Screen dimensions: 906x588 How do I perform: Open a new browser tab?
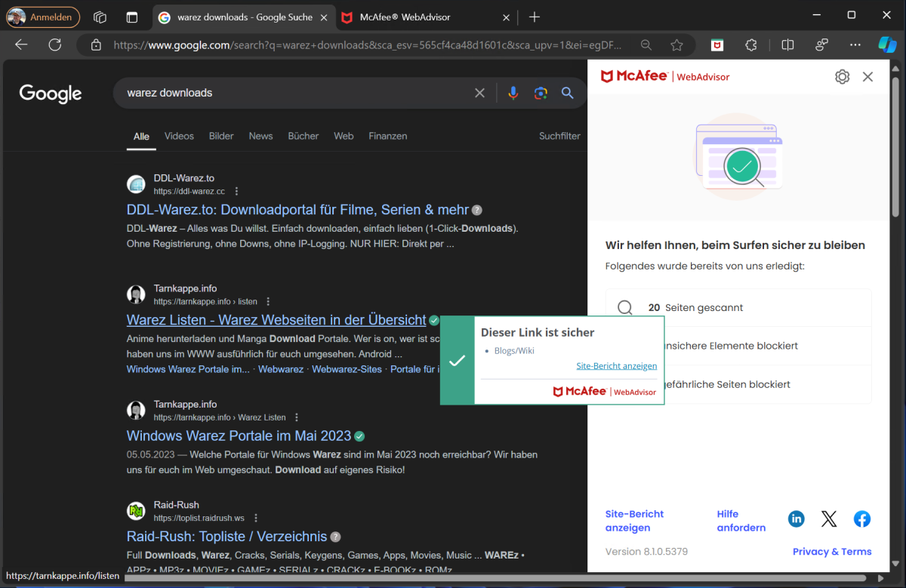(x=535, y=17)
